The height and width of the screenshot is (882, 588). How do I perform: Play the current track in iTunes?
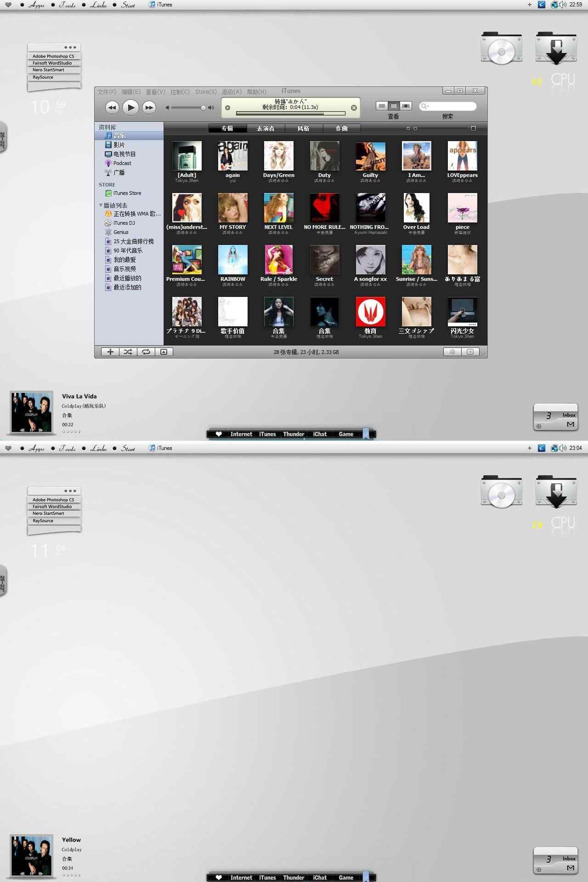[130, 108]
